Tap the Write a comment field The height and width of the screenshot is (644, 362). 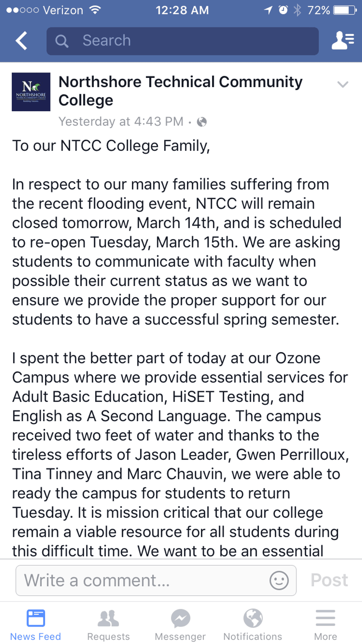pos(144,580)
